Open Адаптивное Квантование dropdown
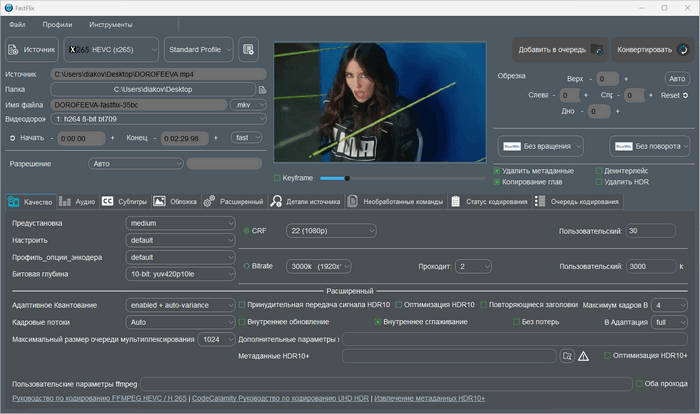The width and height of the screenshot is (700, 414). [x=180, y=305]
